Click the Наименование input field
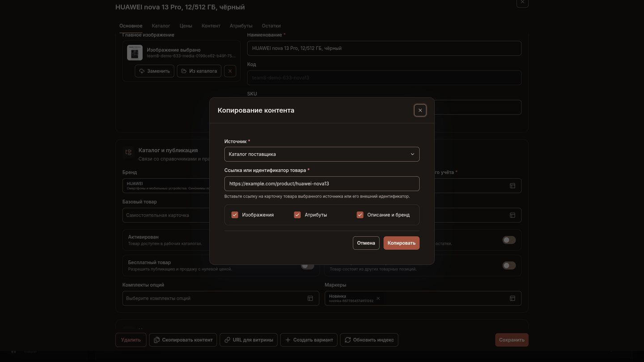The image size is (644, 362). click(384, 48)
